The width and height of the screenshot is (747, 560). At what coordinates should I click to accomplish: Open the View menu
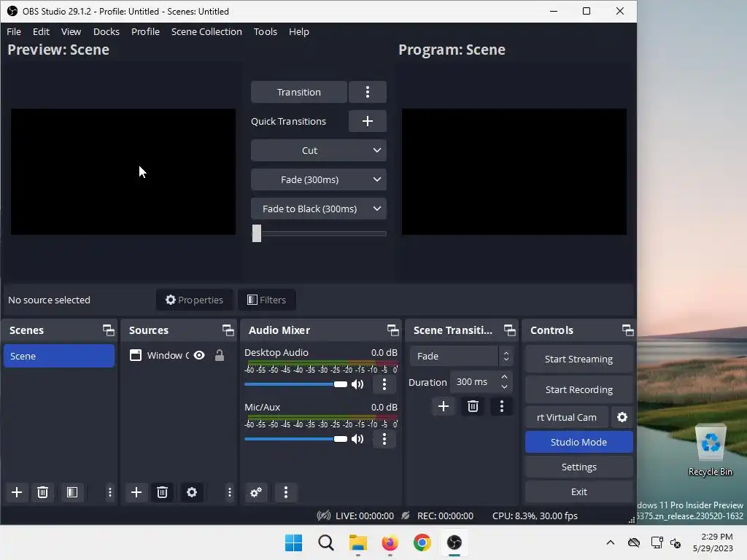(x=71, y=31)
